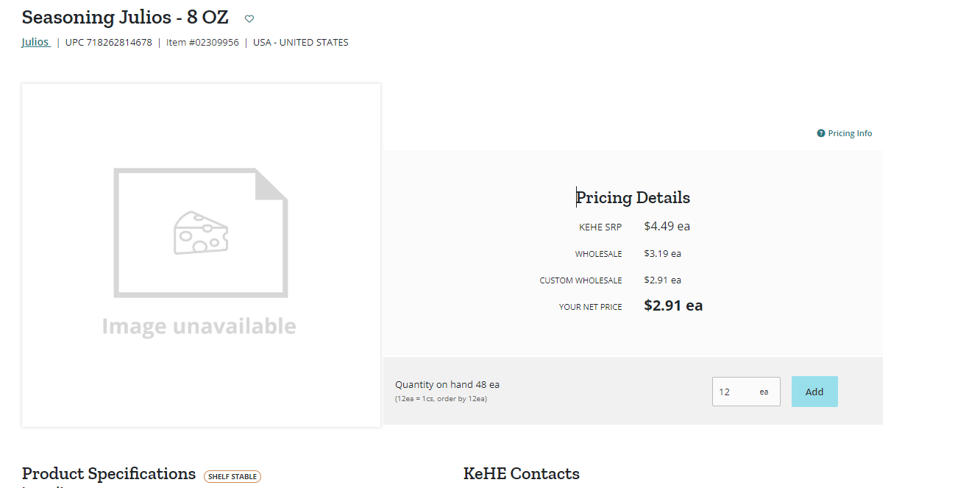Screen dimensions: 980x488
Task: Click the Custom Wholesale $2.91 price
Action: coord(662,280)
